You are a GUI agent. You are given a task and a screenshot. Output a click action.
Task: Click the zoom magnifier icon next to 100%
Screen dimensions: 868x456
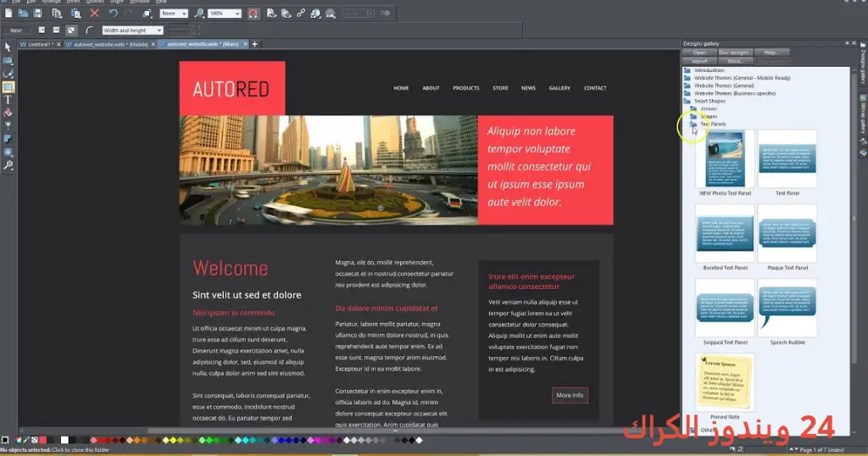pos(199,14)
